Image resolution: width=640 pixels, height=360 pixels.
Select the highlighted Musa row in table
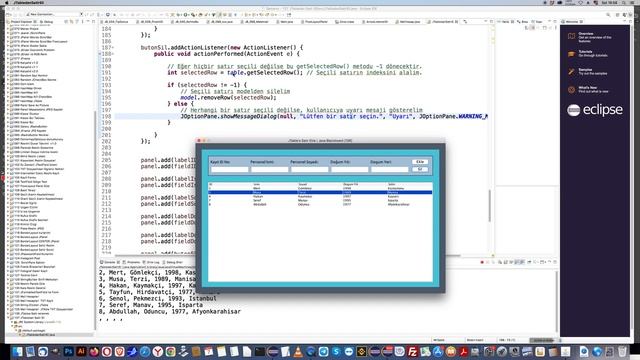[320, 192]
